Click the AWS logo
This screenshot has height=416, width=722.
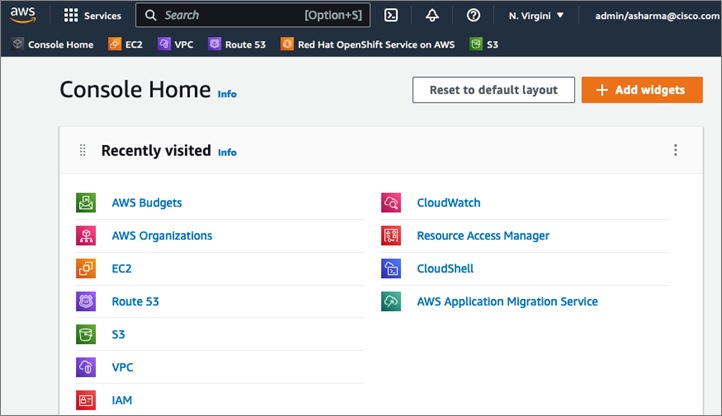pyautogui.click(x=23, y=15)
